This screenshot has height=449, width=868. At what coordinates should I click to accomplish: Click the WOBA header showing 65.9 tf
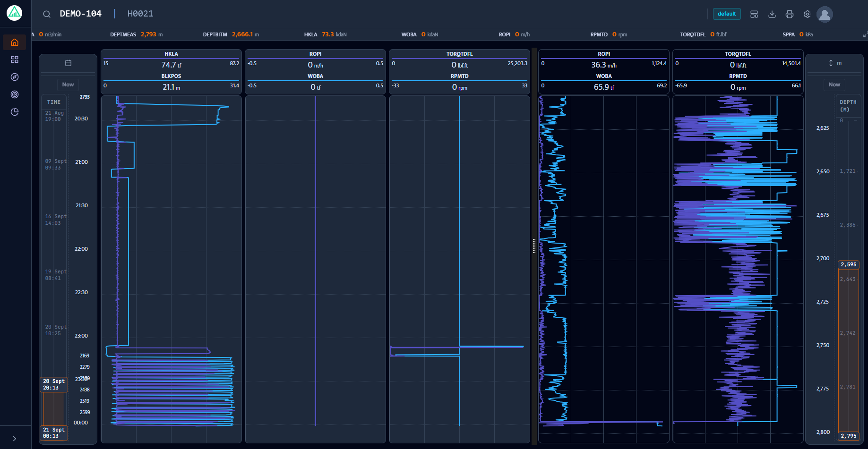pyautogui.click(x=604, y=82)
